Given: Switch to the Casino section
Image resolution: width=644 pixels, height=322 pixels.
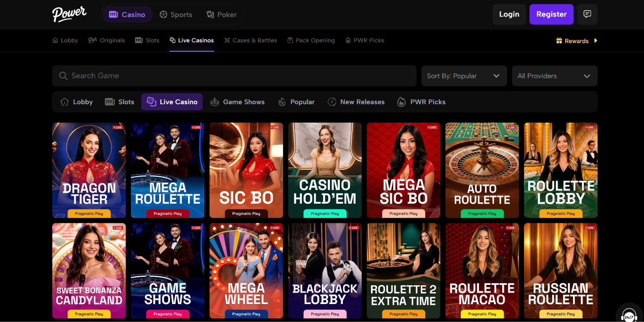Looking at the screenshot, I should pyautogui.click(x=127, y=15).
